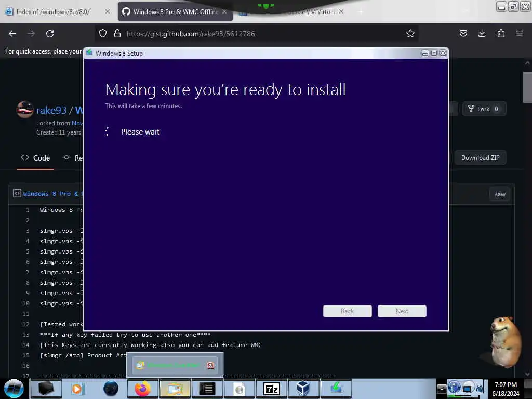Click Back in Windows 8 Setup
The image size is (532, 399).
pyautogui.click(x=347, y=311)
